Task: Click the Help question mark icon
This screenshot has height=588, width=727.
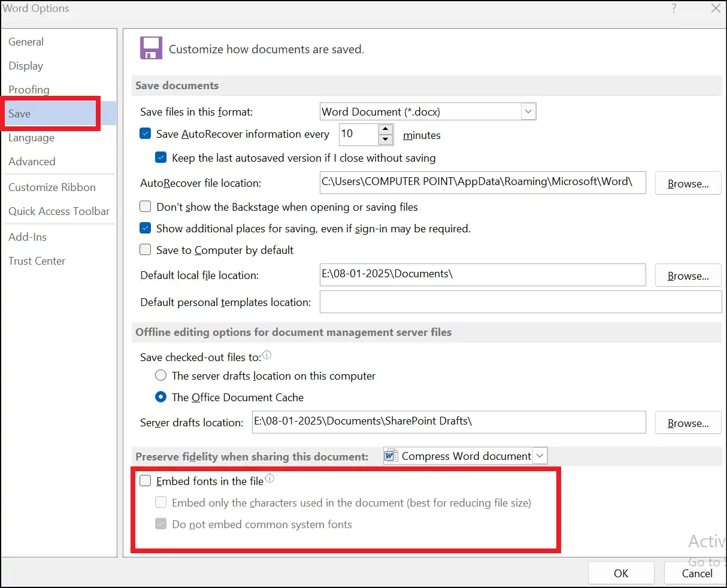Action: pyautogui.click(x=674, y=8)
